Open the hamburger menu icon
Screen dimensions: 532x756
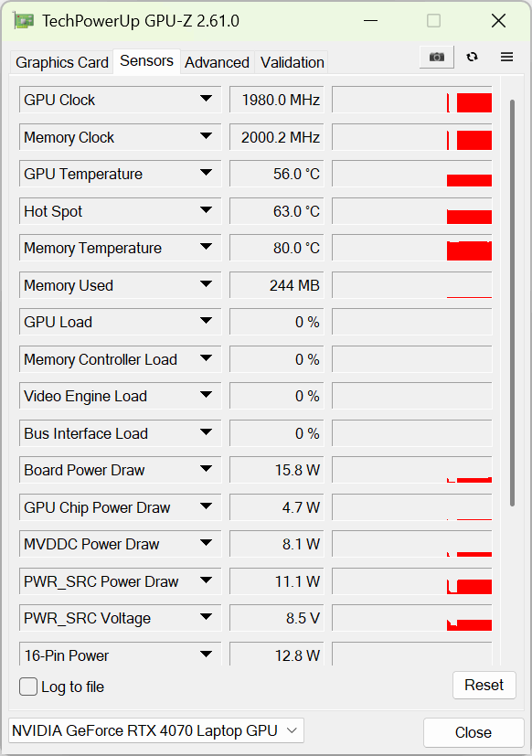[506, 57]
